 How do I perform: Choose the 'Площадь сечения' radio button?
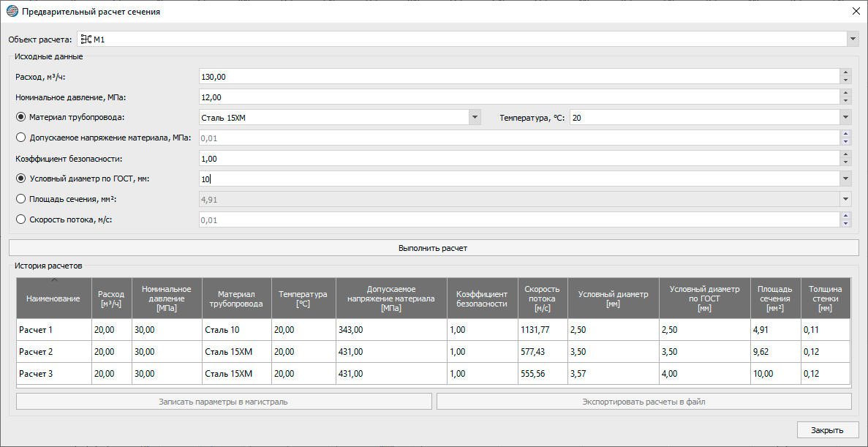[20, 199]
